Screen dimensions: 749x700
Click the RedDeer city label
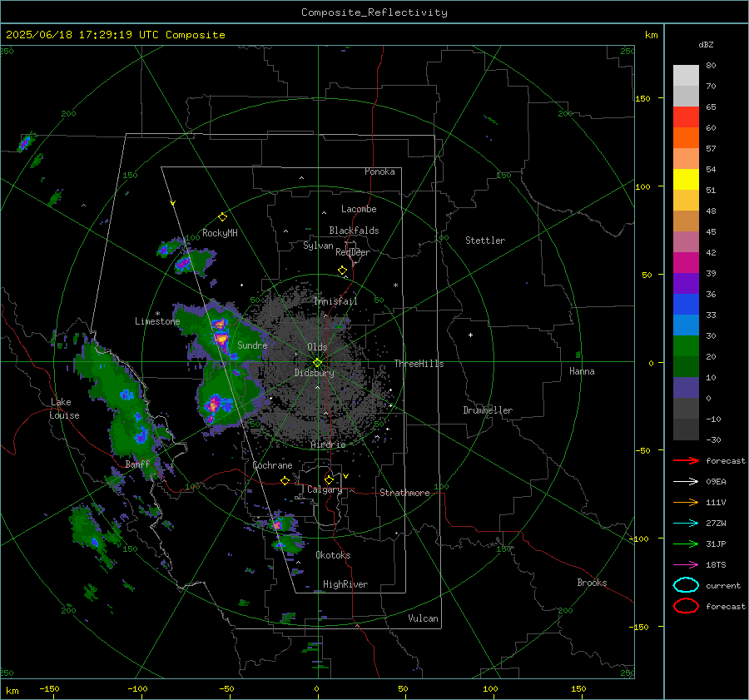353,252
